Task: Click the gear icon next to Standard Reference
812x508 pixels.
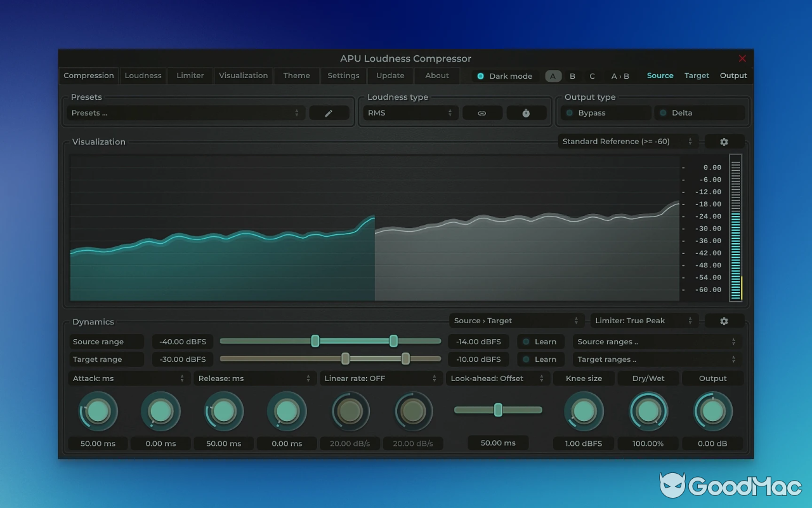Action: coord(724,141)
